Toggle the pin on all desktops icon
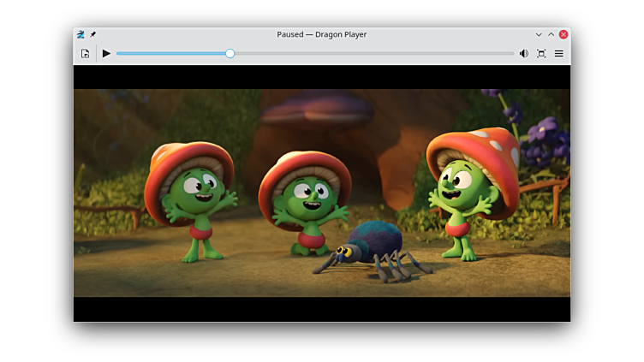 tap(92, 34)
